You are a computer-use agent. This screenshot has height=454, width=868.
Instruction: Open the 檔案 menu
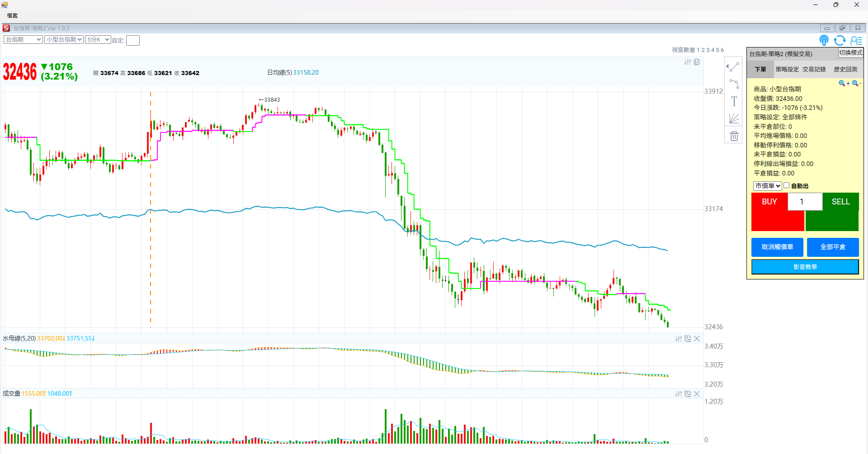pos(12,16)
